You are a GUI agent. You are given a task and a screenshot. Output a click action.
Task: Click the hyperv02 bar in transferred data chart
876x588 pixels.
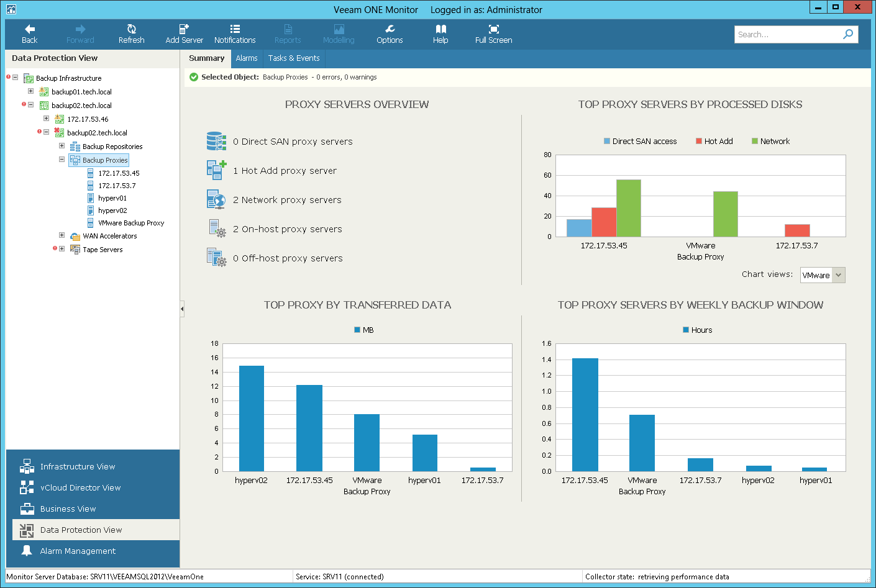252,418
